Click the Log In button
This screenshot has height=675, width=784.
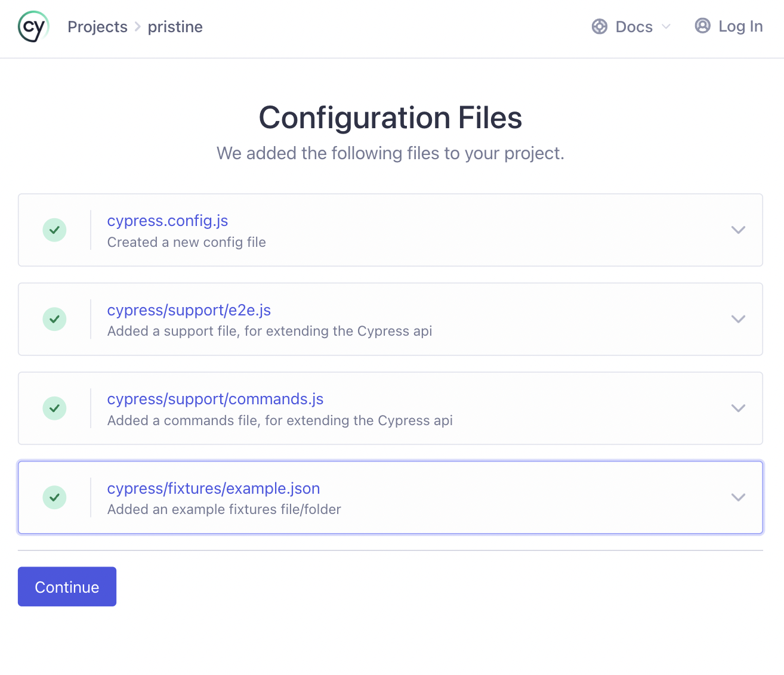tap(729, 26)
